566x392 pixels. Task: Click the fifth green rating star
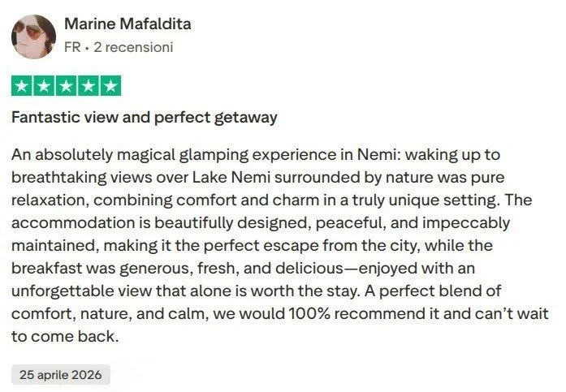(110, 86)
